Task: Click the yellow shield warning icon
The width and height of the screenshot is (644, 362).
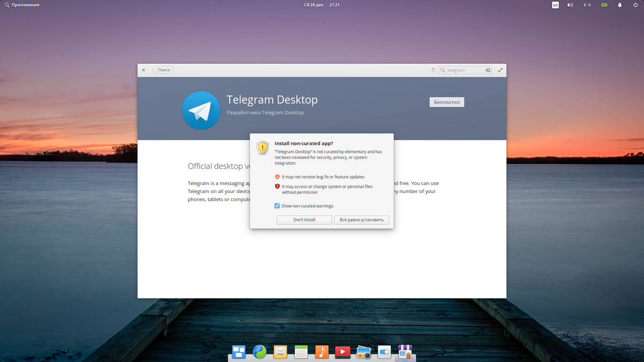Action: tap(262, 147)
